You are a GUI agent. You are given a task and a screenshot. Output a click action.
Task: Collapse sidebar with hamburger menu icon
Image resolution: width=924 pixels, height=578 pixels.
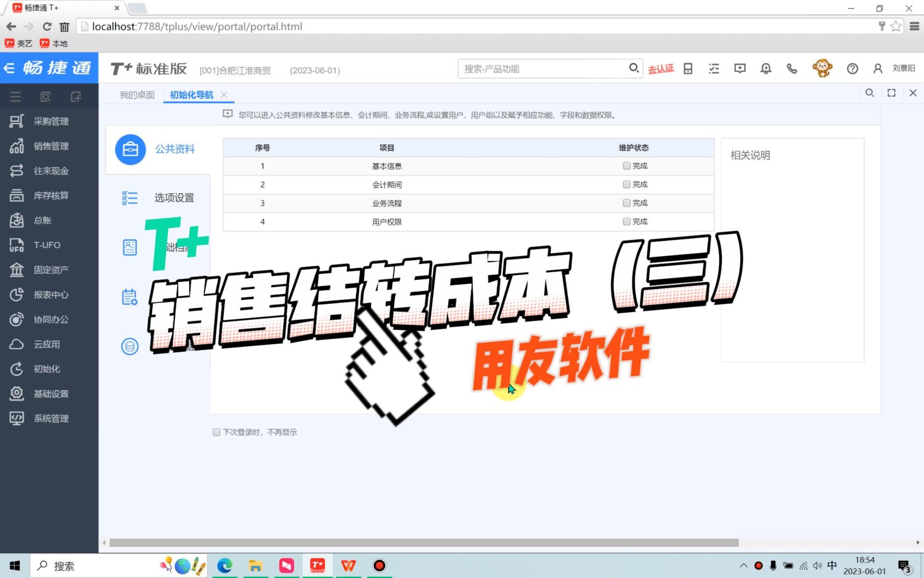tap(15, 96)
